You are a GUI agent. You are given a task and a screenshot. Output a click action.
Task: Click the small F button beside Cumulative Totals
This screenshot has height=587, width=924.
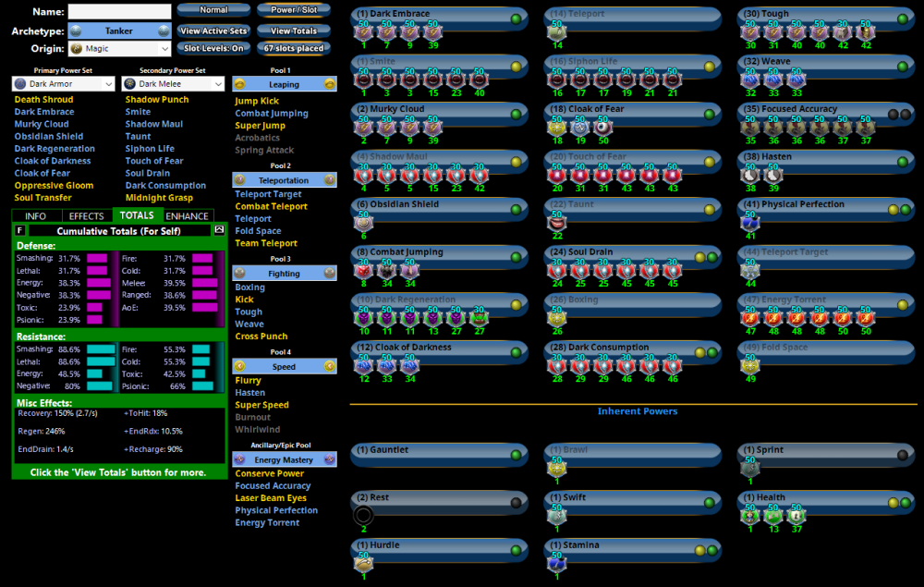pos(20,230)
